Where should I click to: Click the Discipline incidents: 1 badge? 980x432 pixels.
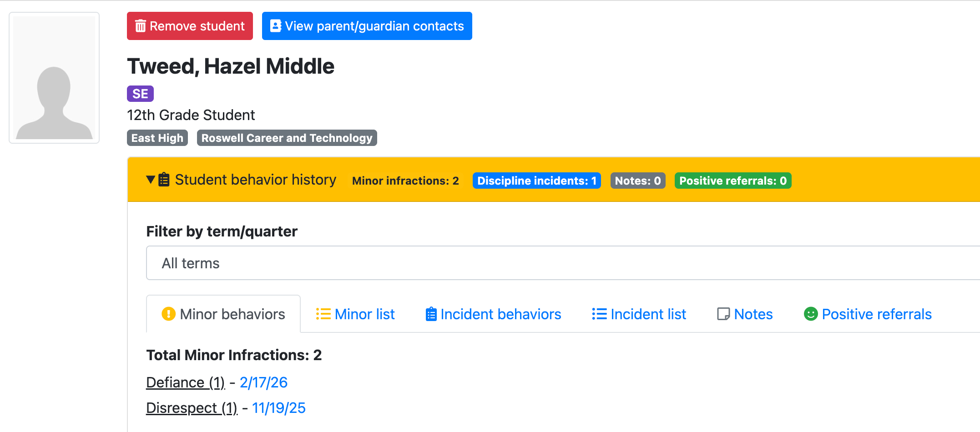pos(536,181)
